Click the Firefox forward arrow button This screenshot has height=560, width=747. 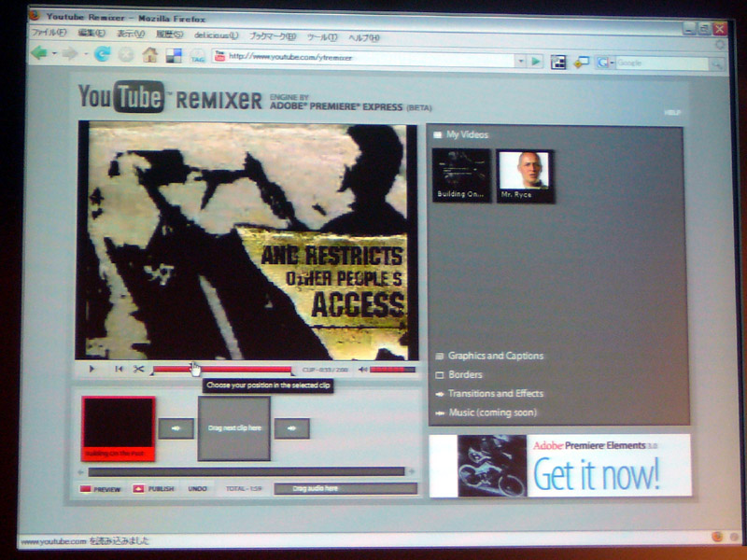point(70,54)
